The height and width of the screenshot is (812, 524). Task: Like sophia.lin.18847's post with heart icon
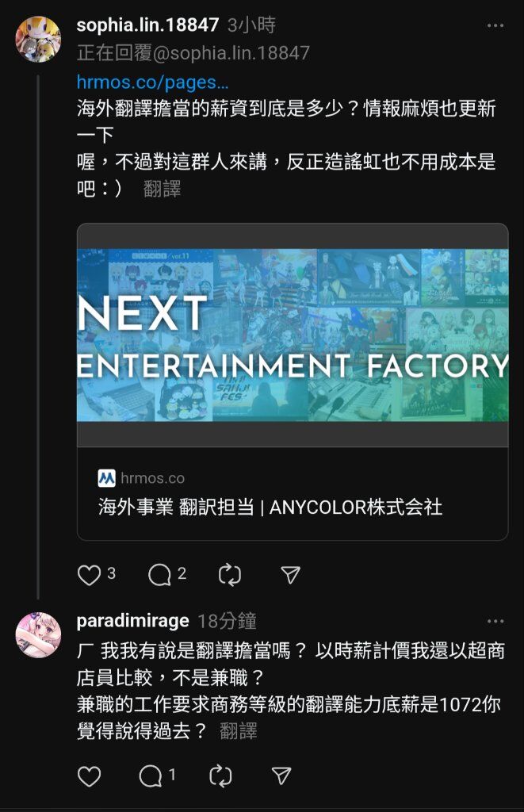[89, 575]
